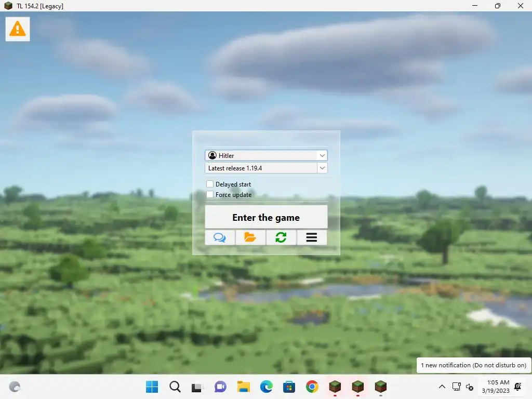Click the Enter the game button
532x399 pixels.
click(x=266, y=217)
